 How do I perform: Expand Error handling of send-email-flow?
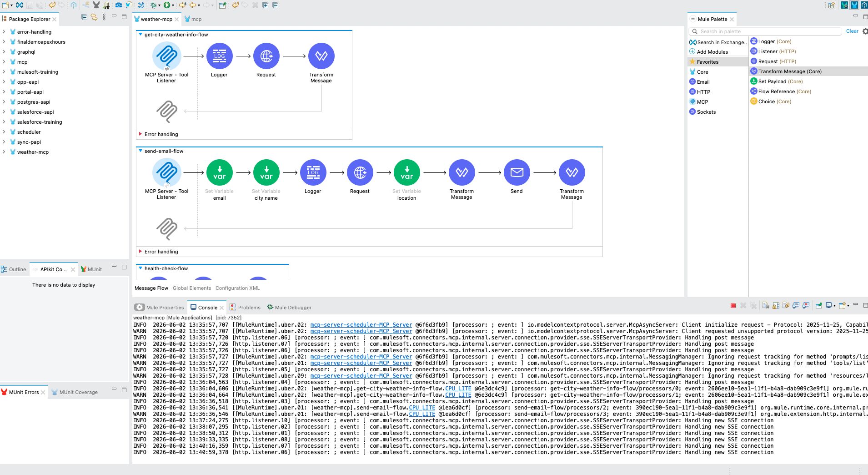(140, 252)
